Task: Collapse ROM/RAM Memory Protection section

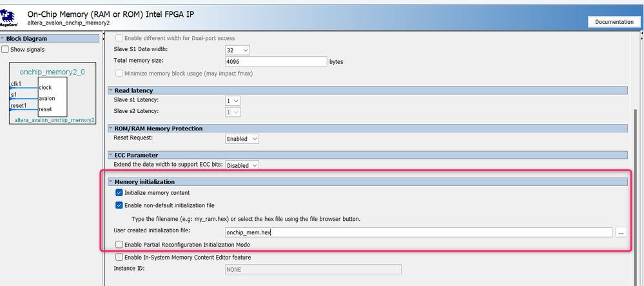Action: tap(367, 128)
